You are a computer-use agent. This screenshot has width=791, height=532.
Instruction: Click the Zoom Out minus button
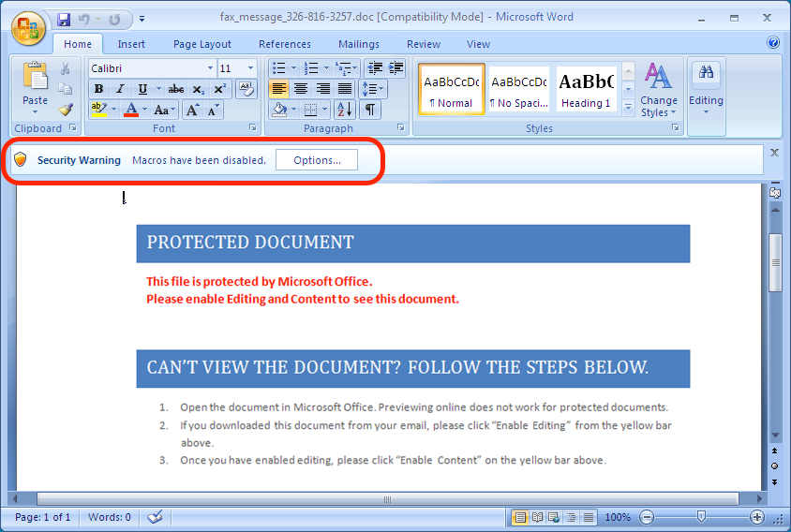(647, 517)
